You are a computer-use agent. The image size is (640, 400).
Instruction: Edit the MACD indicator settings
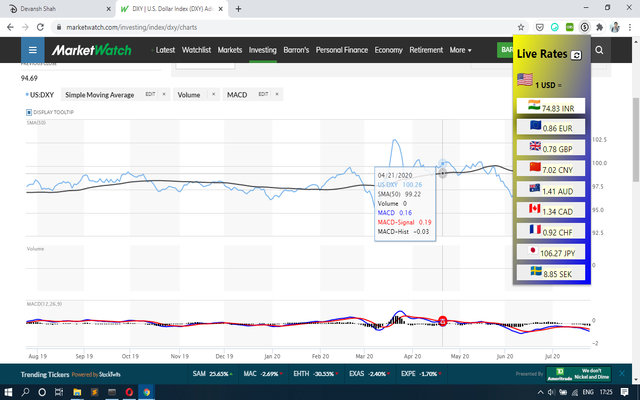click(264, 94)
